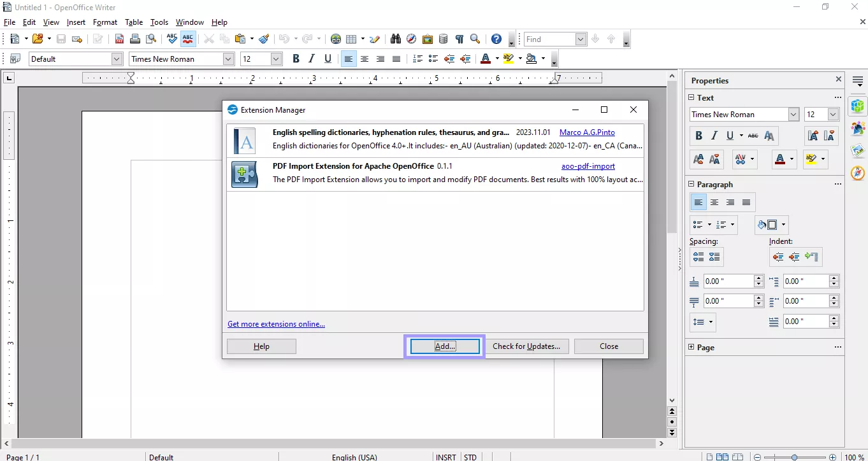
Task: Toggle Italic in the formatting toolbar
Action: [312, 59]
